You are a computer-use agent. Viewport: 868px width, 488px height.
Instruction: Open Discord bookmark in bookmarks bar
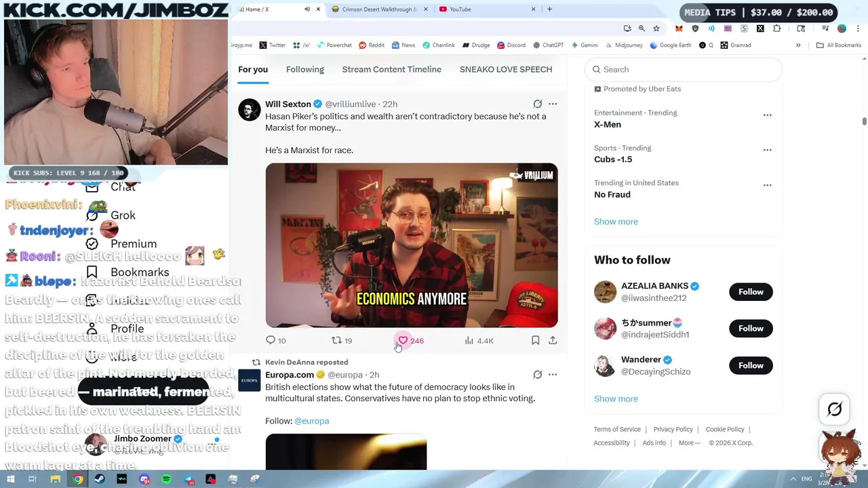click(511, 45)
